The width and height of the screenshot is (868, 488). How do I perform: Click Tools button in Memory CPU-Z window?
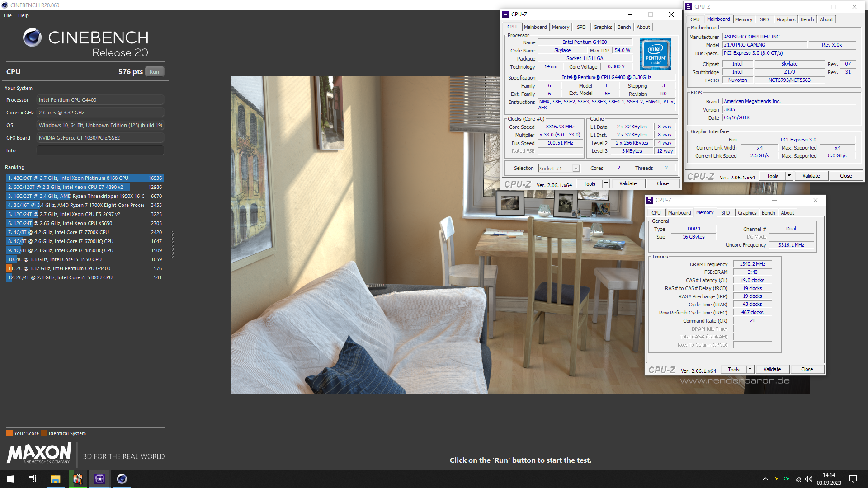pos(734,369)
